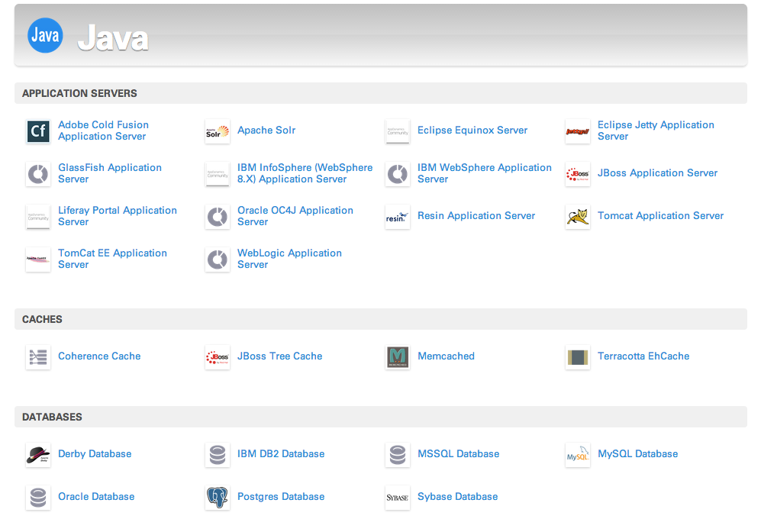Click the GlassFish Application Server icon
Screen dimensions: 761x532
[38, 174]
